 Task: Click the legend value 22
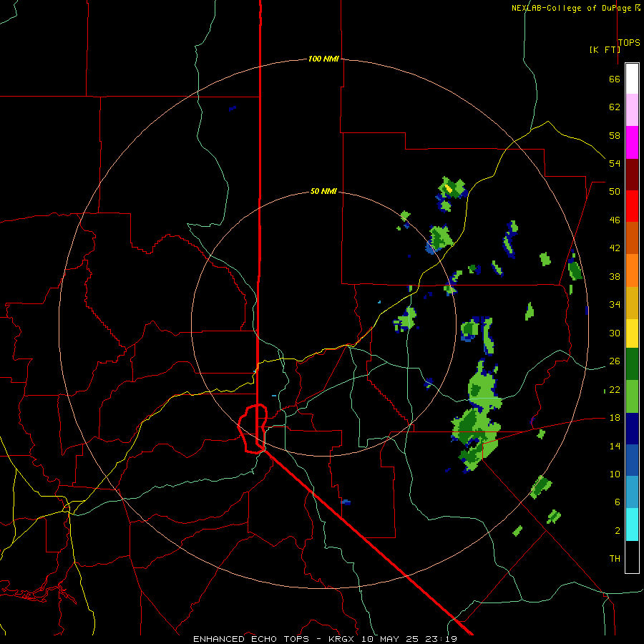pos(615,389)
